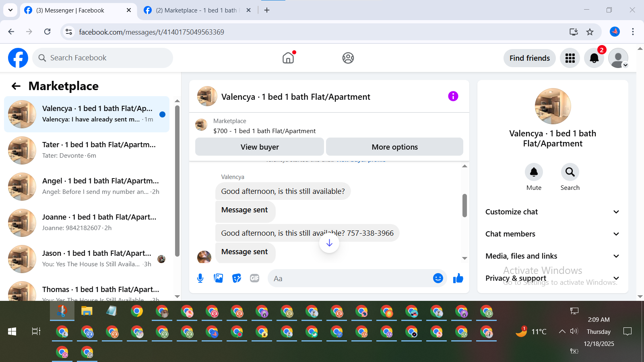
Task: Send a thumbs-up like
Action: (x=458, y=278)
